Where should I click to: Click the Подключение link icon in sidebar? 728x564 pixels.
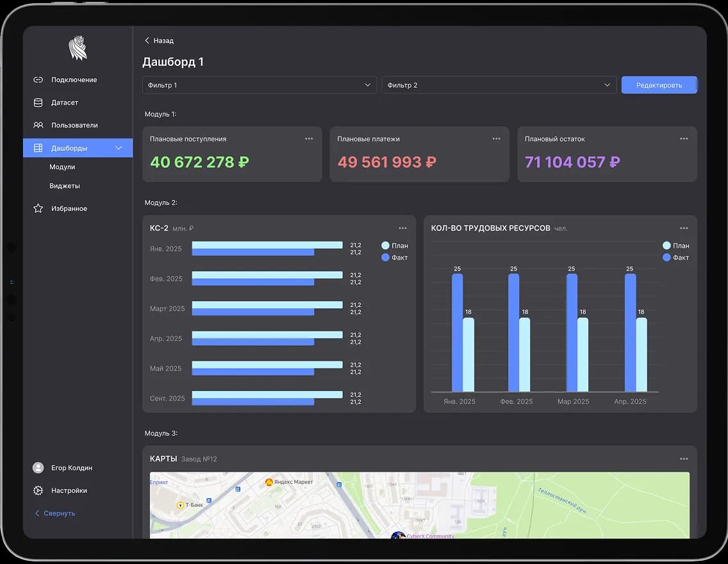click(x=38, y=80)
